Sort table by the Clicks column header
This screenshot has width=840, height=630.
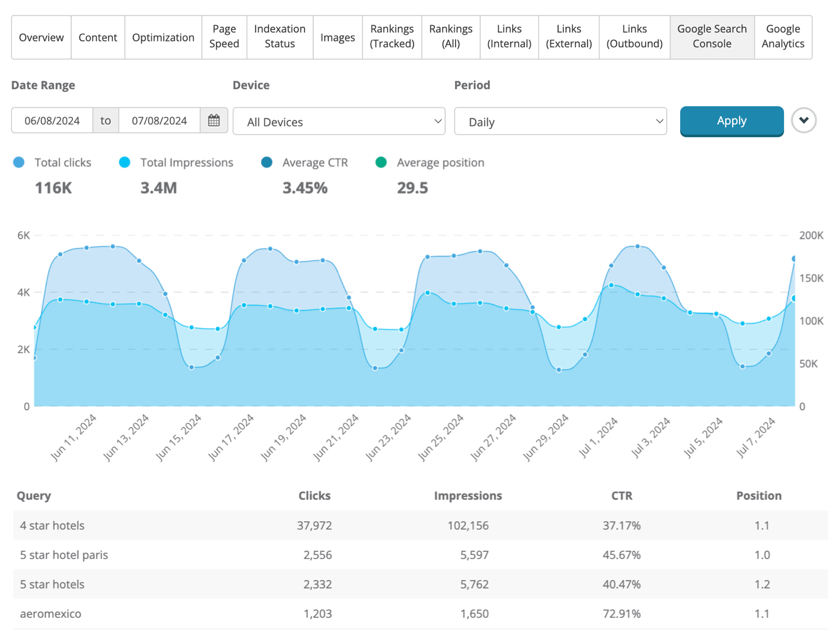(x=314, y=496)
